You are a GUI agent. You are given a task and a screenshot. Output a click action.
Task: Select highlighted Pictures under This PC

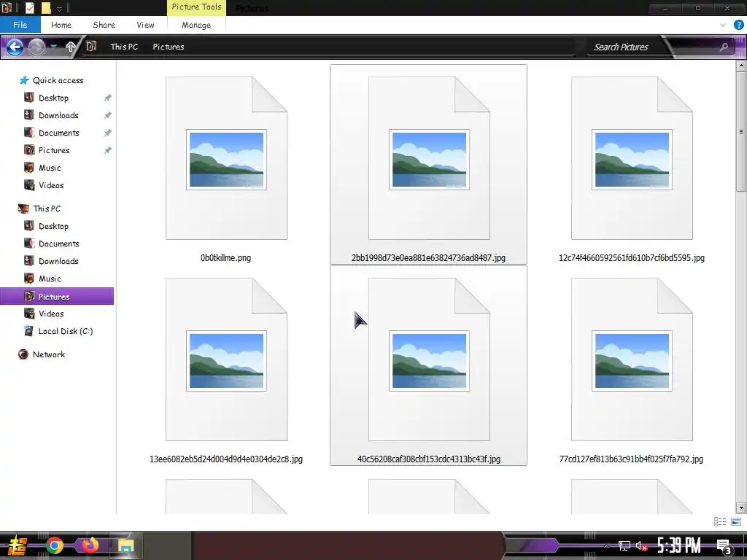[57, 296]
